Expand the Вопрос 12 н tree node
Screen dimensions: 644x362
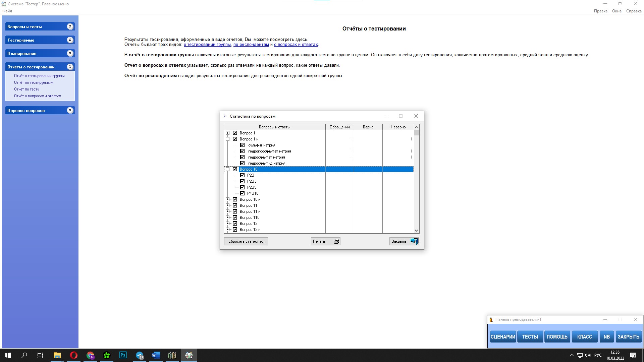point(228,230)
